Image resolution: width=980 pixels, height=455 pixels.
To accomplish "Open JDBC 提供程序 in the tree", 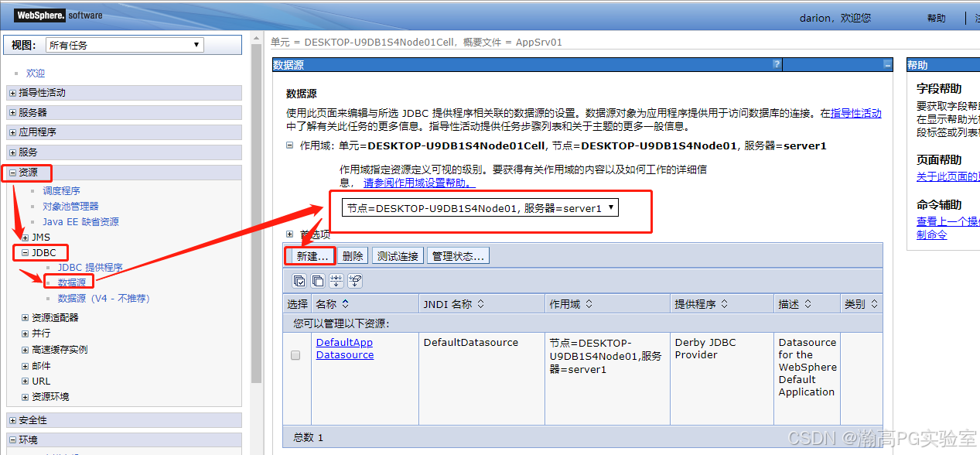I will 90,267.
